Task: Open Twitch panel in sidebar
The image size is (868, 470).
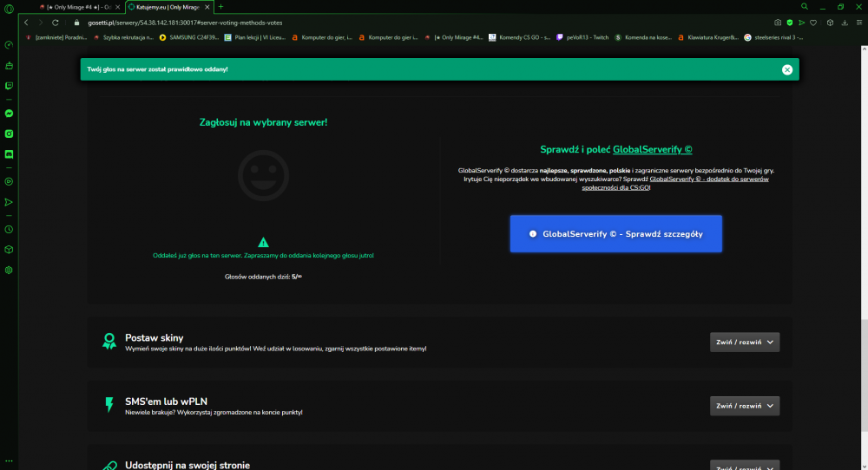Action: [9, 86]
